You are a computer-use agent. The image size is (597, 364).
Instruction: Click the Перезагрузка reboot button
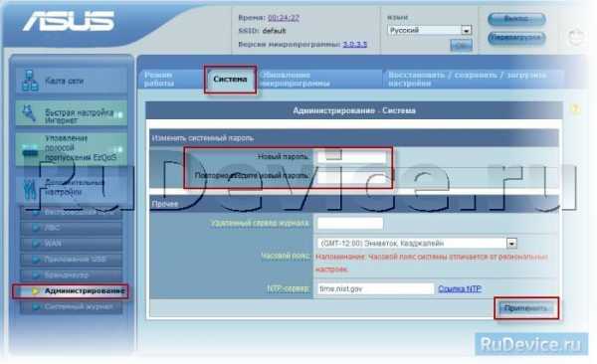click(x=516, y=38)
